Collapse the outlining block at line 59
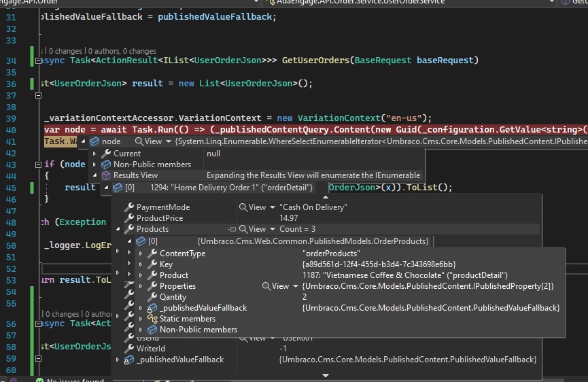This screenshot has height=382, width=588. 38,359
